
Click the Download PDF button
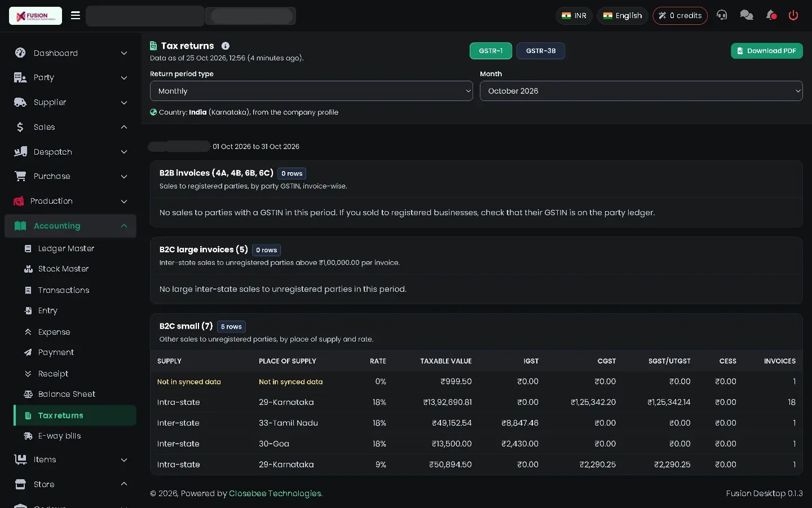click(x=767, y=51)
